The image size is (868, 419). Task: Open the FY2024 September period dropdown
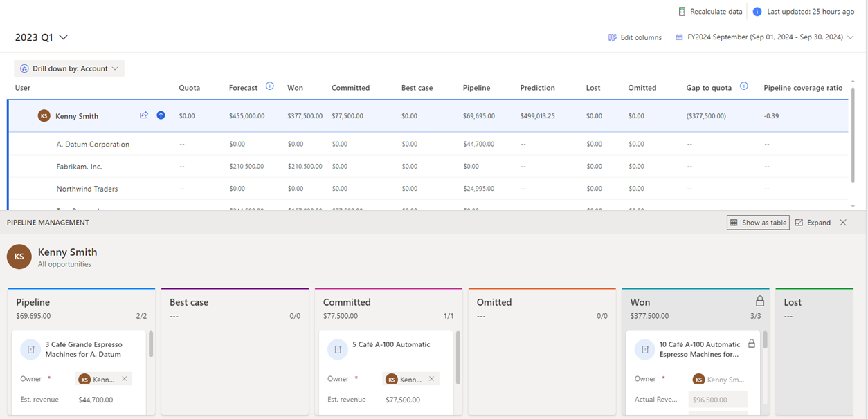766,37
